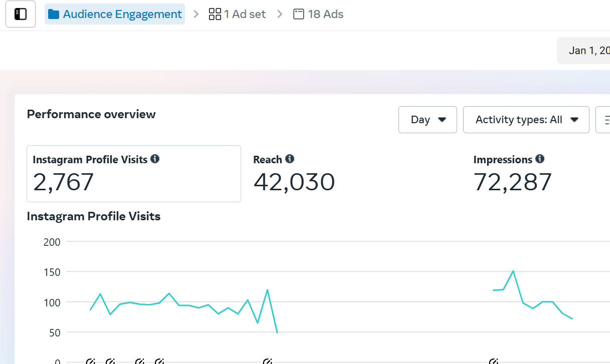The height and width of the screenshot is (364, 610).
Task: Select the Instagram Profile Visits metric card
Action: [133, 174]
